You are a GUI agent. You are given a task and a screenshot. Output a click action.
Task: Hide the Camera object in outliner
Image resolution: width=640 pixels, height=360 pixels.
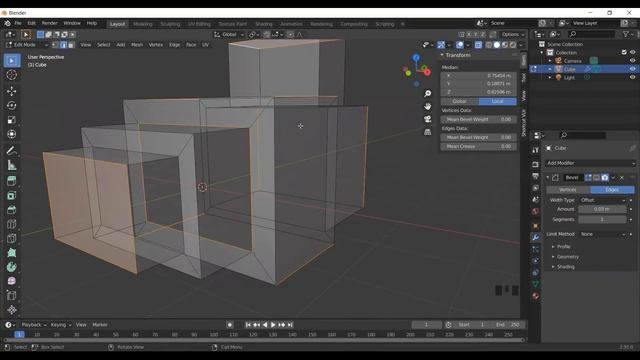click(x=632, y=61)
